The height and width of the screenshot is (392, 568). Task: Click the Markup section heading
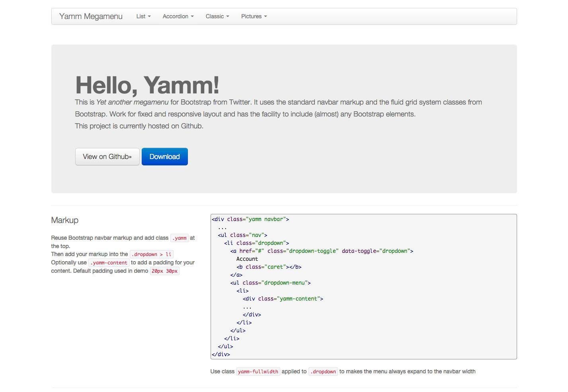tap(65, 220)
